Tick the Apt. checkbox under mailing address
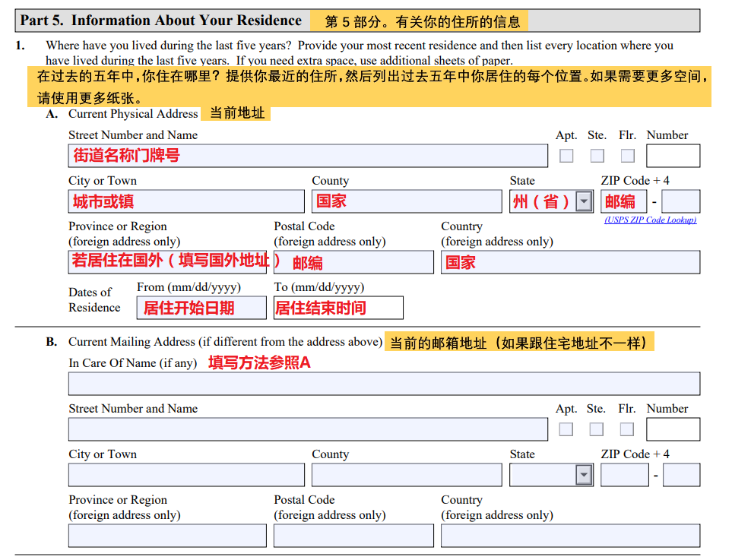 click(x=566, y=429)
